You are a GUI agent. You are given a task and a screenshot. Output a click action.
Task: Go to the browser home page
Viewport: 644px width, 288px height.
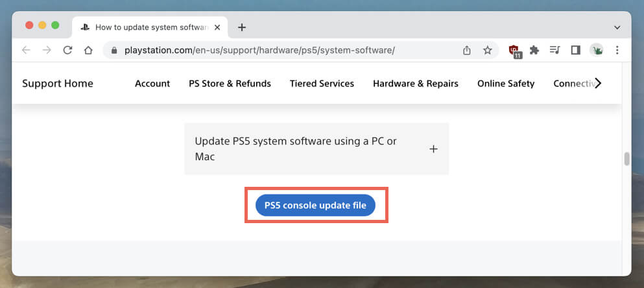click(x=88, y=50)
